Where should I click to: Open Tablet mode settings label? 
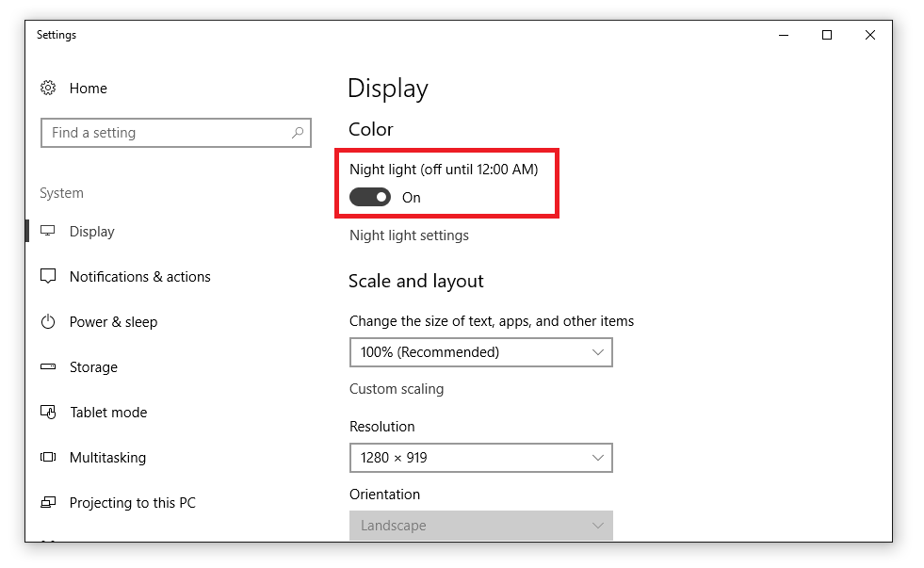[x=108, y=413]
